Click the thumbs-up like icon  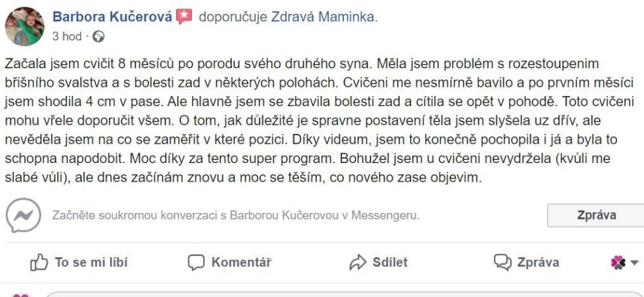[x=40, y=263]
